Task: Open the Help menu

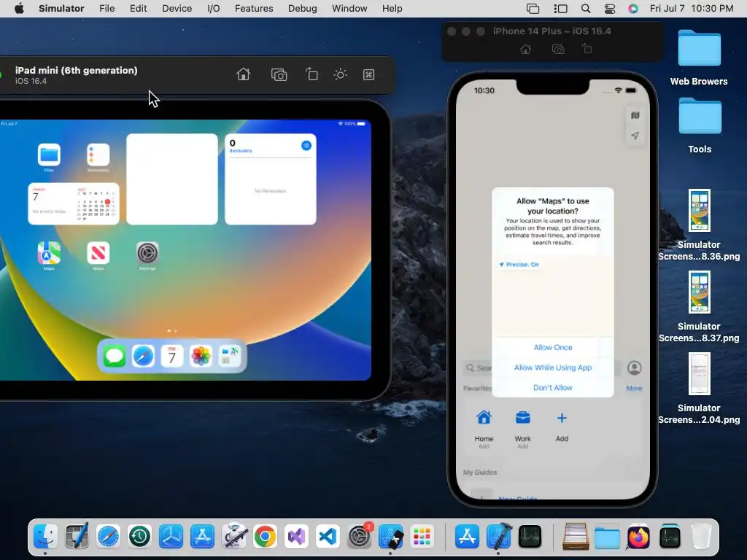Action: tap(392, 9)
